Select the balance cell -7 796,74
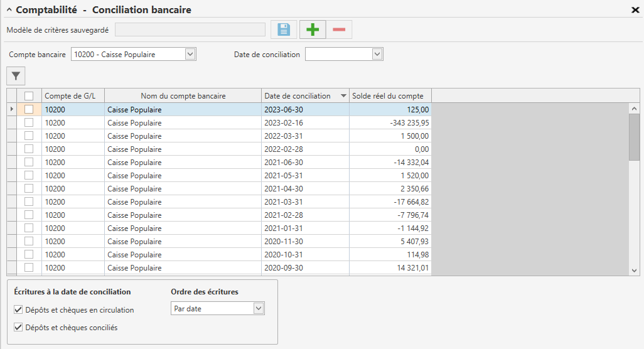Image resolution: width=644 pixels, height=349 pixels. point(390,215)
